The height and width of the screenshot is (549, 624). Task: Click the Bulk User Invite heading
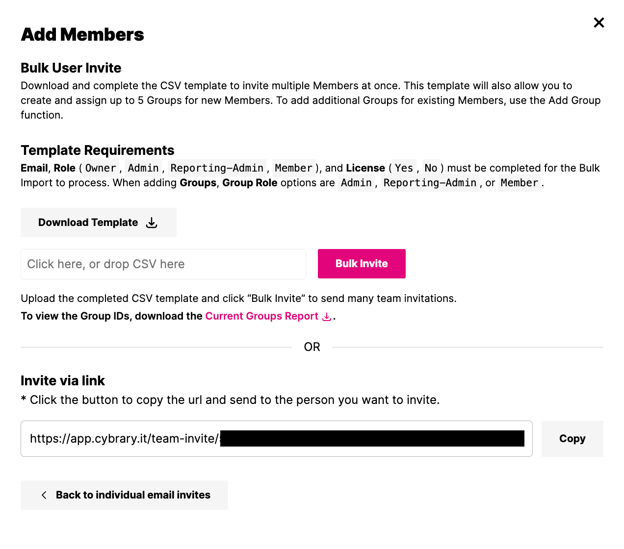click(71, 68)
